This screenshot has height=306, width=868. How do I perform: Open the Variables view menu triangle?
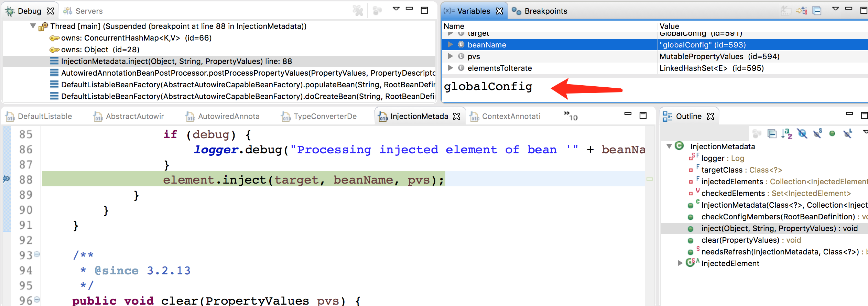coord(836,9)
